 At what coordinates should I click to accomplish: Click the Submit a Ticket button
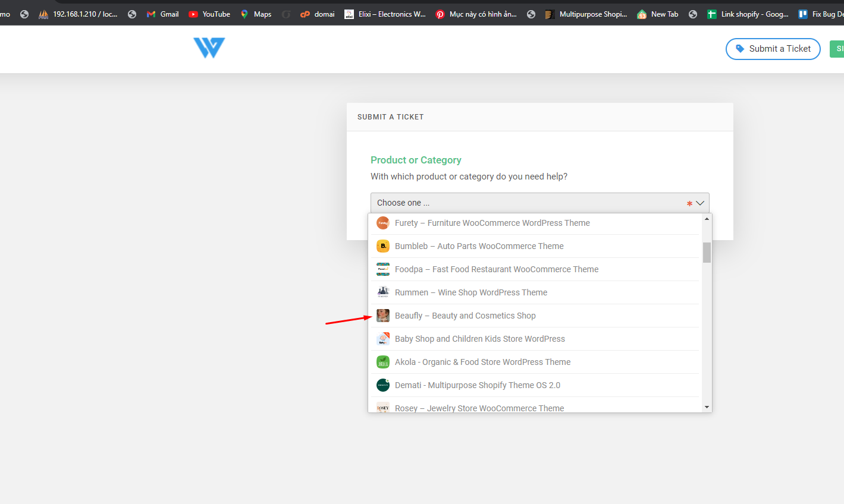[773, 49]
